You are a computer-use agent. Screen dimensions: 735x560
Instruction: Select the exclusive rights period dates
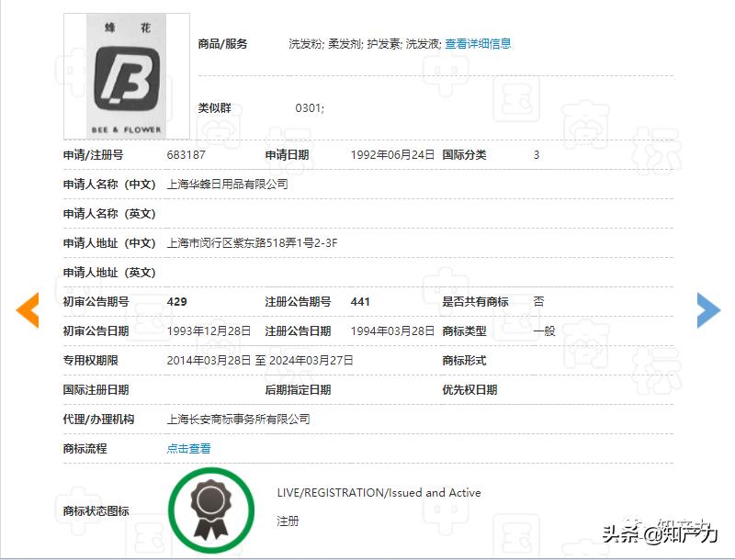(259, 360)
